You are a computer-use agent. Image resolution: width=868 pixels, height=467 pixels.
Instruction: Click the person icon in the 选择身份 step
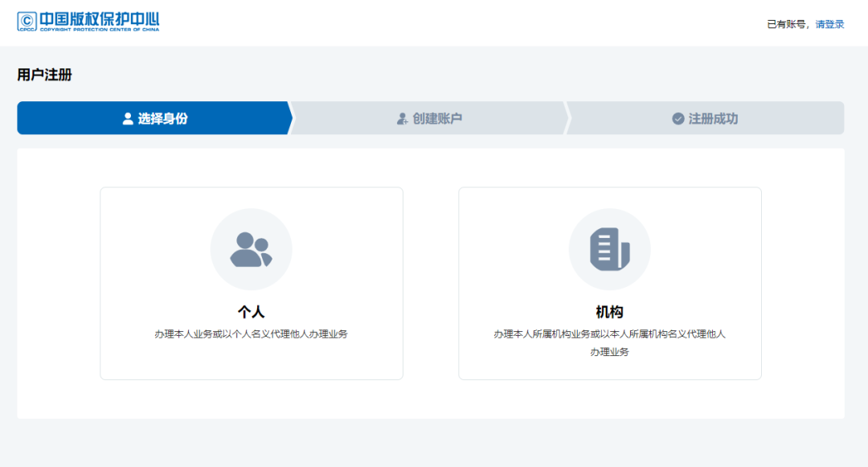126,117
